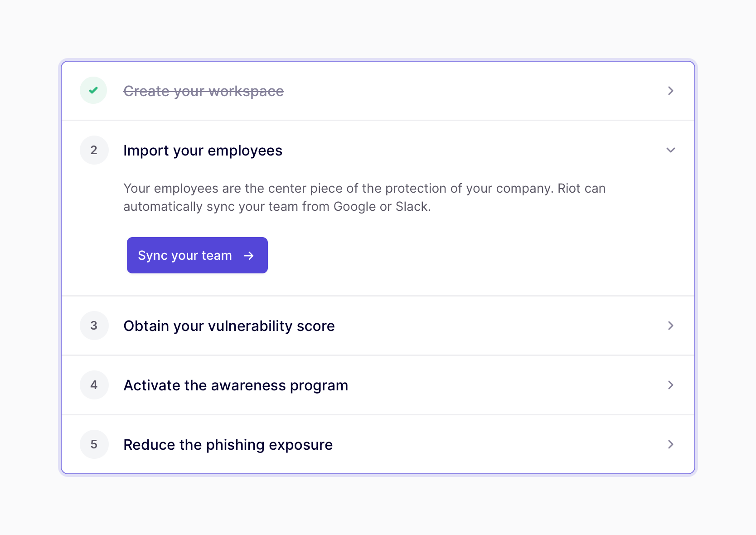
Task: Click the arrow icon in Sync button
Action: pos(249,256)
